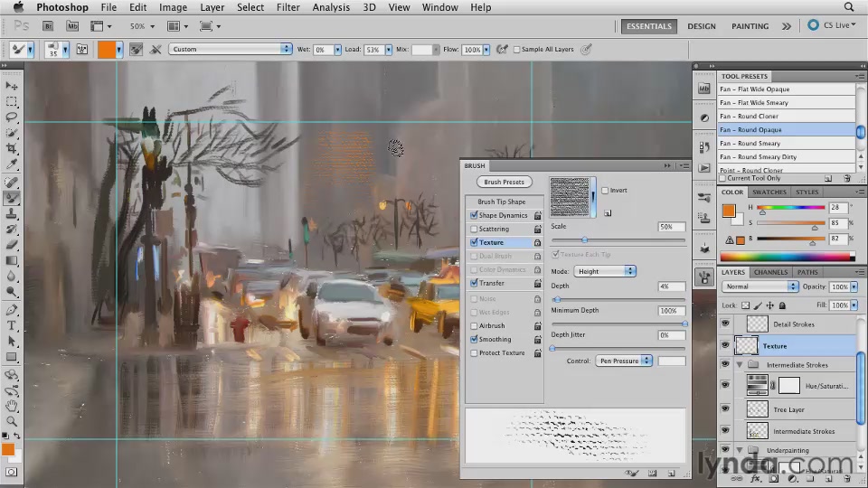This screenshot has width=868, height=488.
Task: Open the CS Live button
Action: [832, 25]
